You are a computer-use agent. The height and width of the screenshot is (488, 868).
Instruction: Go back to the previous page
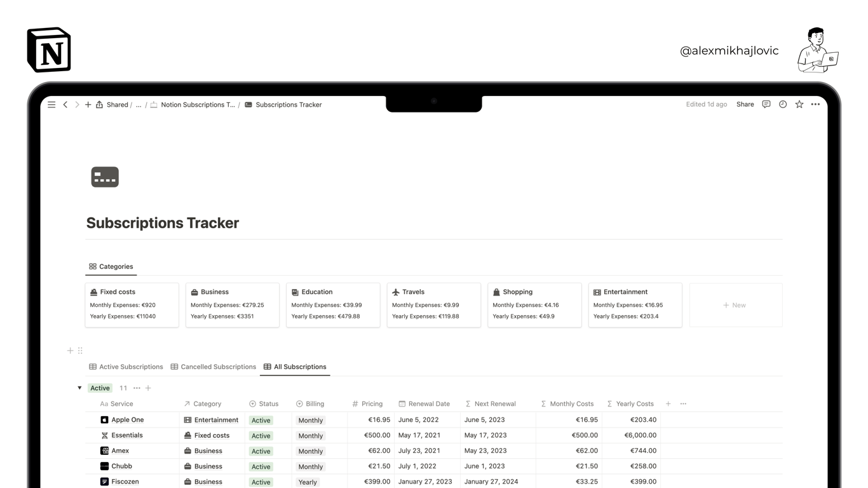pos(65,105)
